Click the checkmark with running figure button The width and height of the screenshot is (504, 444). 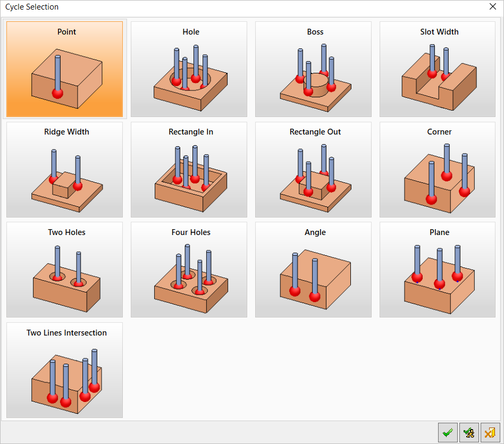point(469,432)
